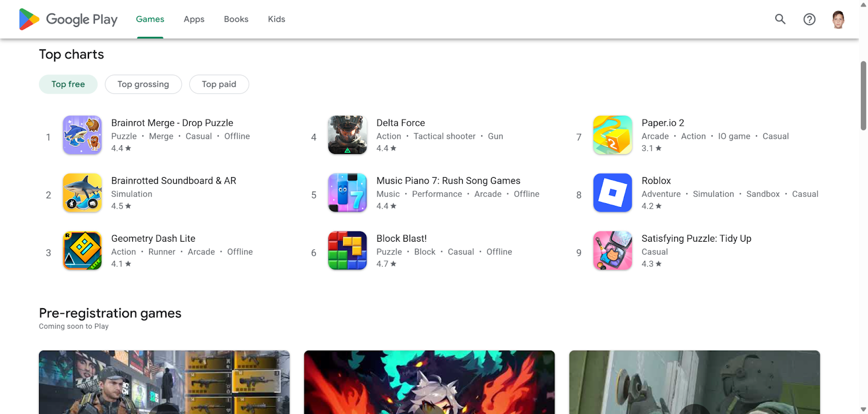Select the Top free chart filter

pos(68,84)
